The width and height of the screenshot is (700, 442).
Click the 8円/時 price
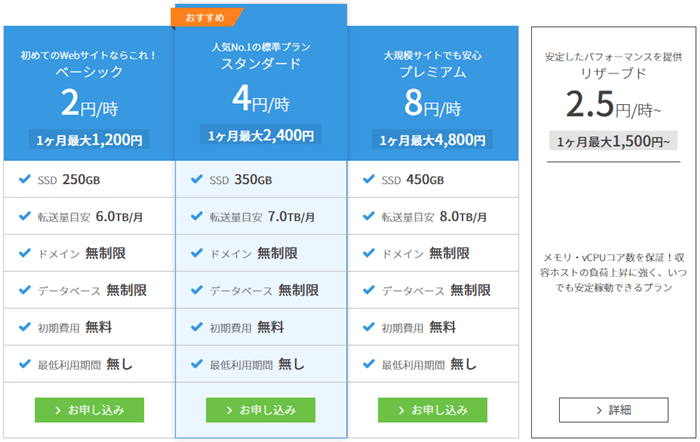pyautogui.click(x=433, y=103)
